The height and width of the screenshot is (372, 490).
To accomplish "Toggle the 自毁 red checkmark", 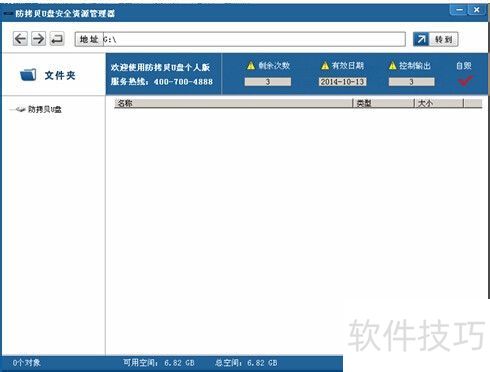I will (465, 81).
